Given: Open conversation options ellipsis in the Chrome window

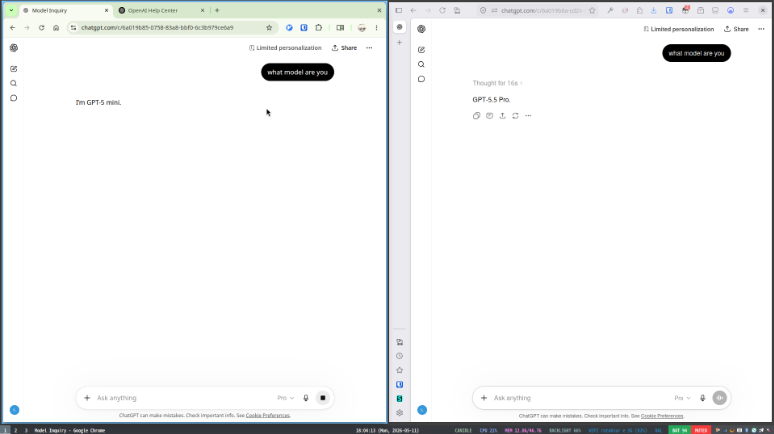Looking at the screenshot, I should coord(369,48).
